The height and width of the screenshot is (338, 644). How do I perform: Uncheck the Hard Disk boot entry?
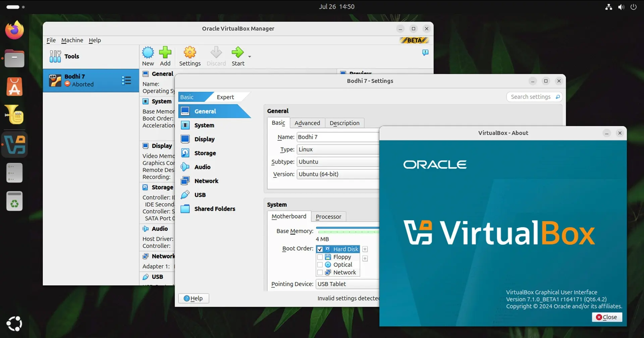320,249
